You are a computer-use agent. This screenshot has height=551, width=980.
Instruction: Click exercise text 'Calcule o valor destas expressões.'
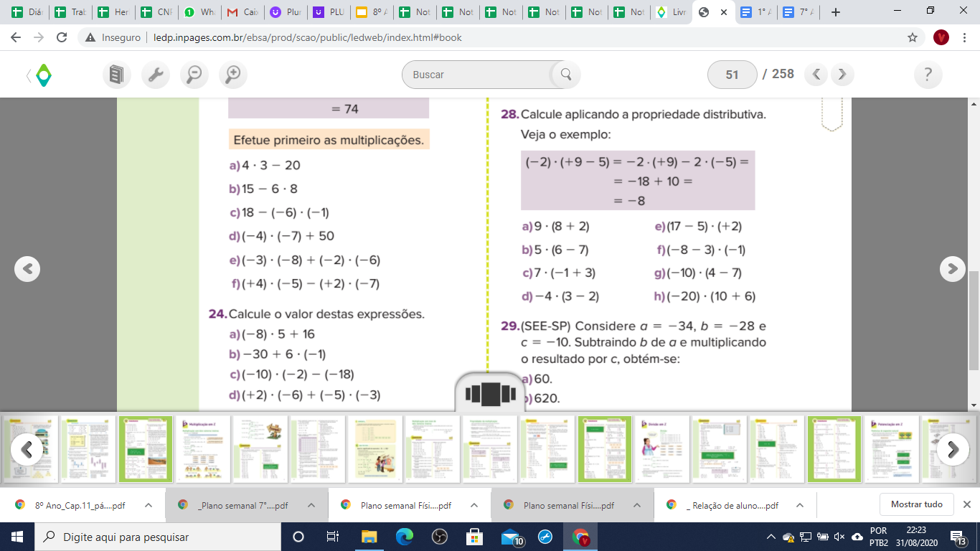point(326,314)
